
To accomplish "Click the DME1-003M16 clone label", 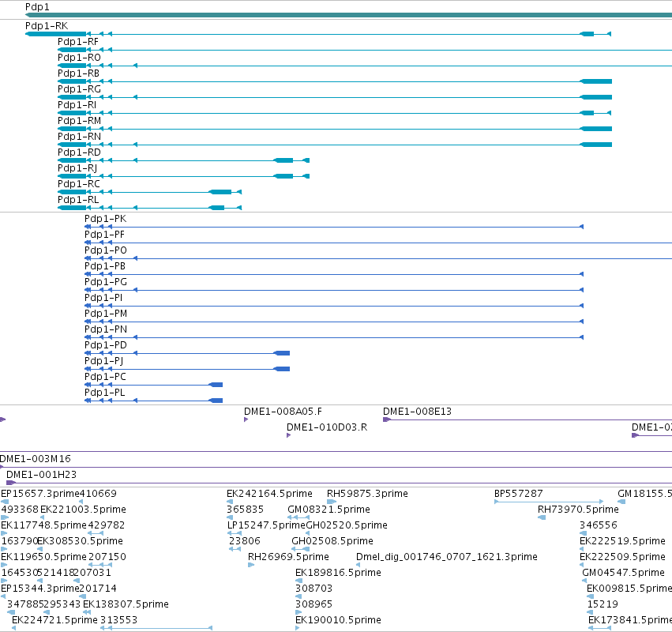I will [x=36, y=459].
